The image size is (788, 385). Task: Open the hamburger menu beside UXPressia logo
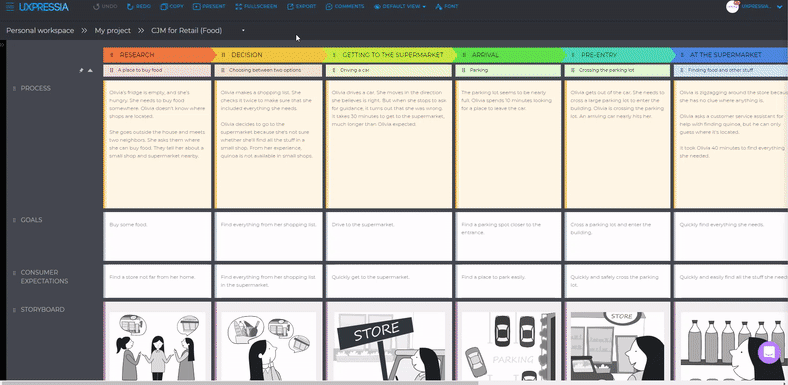10,7
